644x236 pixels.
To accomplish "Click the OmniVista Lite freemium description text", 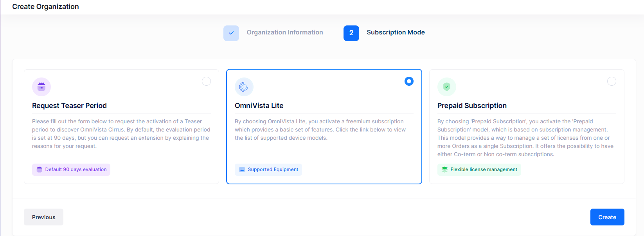I will coord(320,130).
